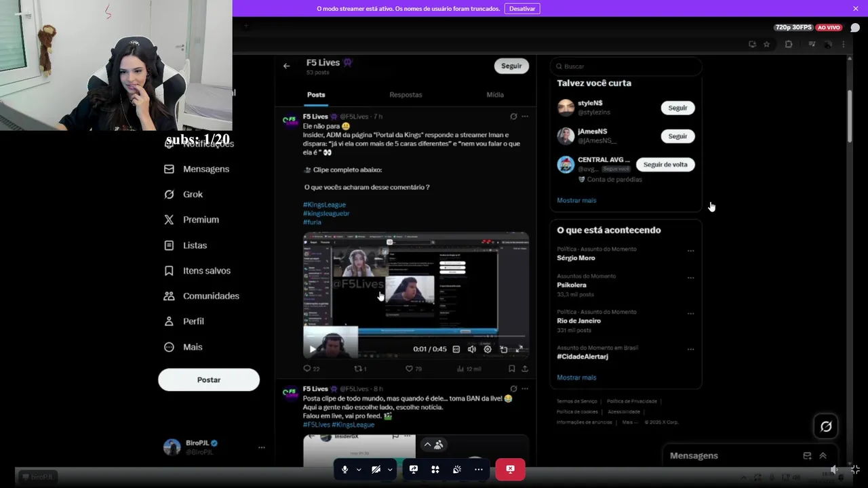Open activities icon in call bar
The width and height of the screenshot is (868, 488).
point(435,469)
